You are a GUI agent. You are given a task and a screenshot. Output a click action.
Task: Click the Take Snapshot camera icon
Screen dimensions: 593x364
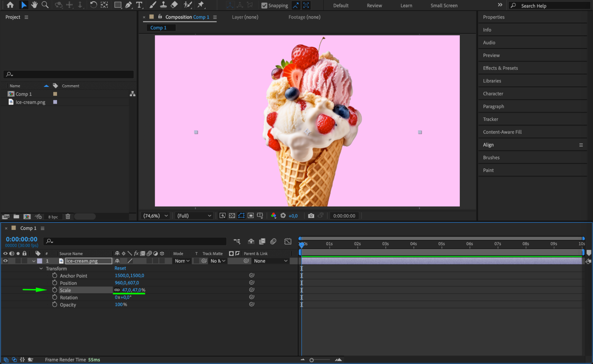(x=311, y=216)
